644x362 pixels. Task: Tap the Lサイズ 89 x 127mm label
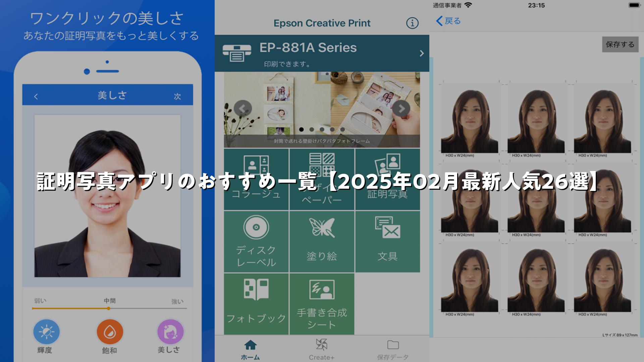point(620,335)
